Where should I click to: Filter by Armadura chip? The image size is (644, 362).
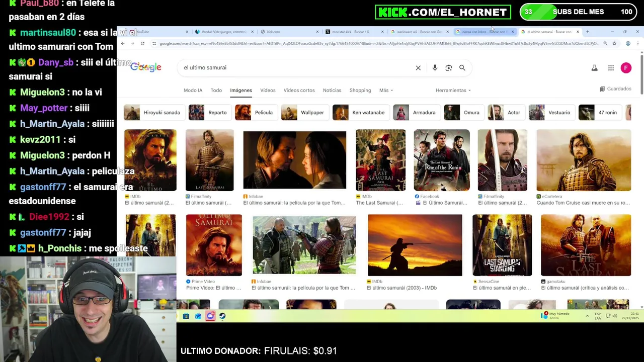click(x=416, y=113)
